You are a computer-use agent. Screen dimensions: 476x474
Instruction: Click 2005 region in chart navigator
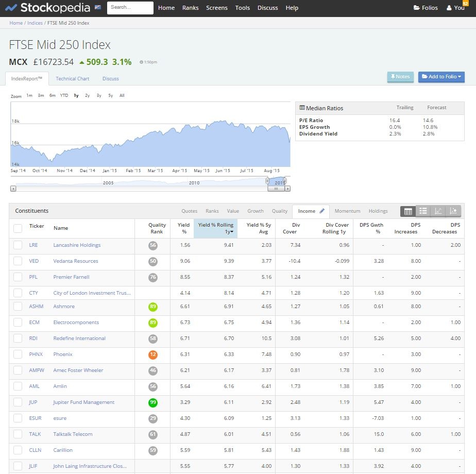tap(108, 183)
